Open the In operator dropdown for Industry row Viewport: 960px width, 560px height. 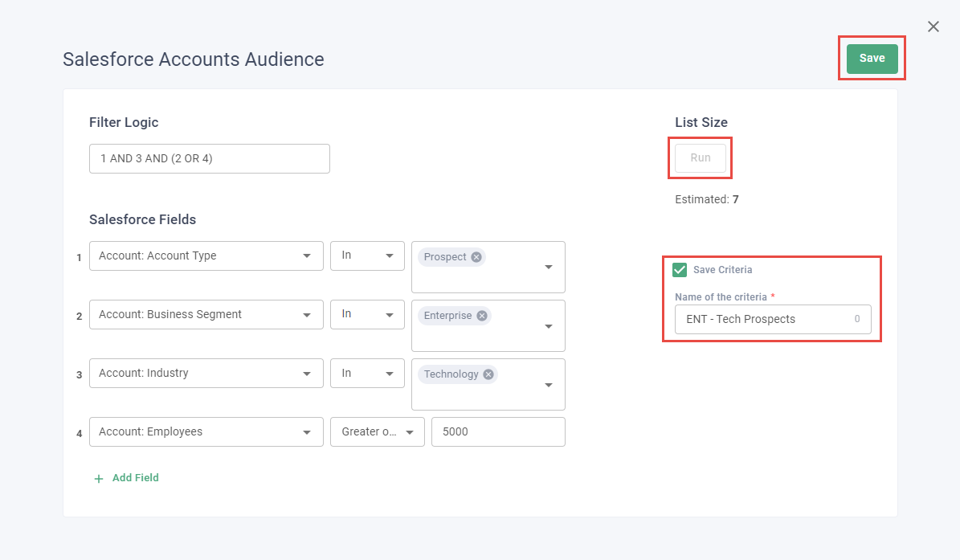click(x=367, y=373)
